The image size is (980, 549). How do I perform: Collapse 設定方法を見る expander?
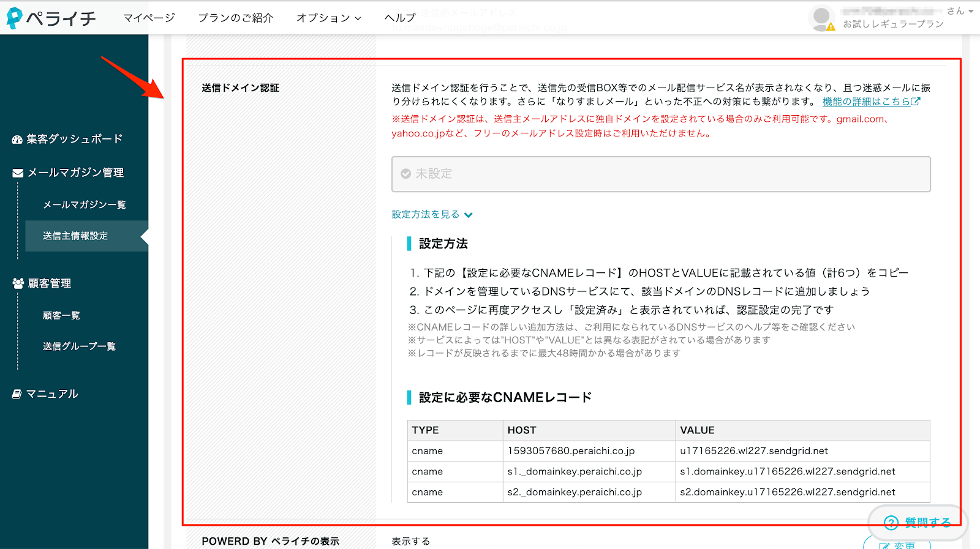[x=426, y=214]
